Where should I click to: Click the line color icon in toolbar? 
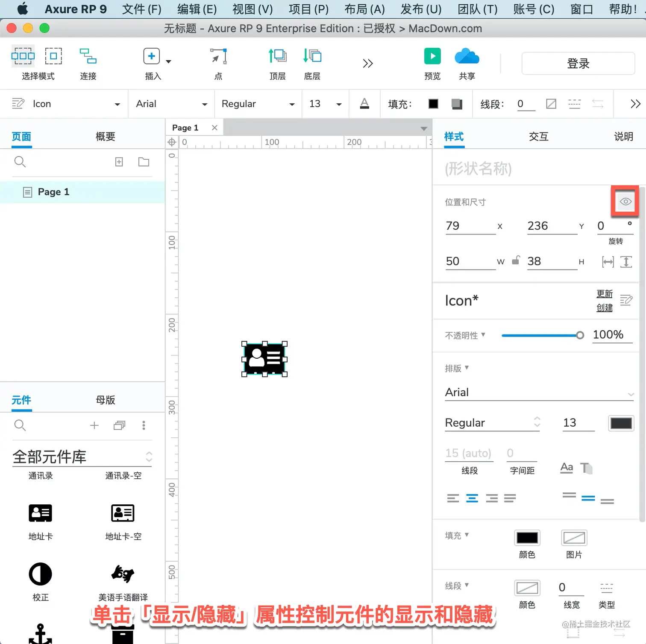pyautogui.click(x=551, y=104)
